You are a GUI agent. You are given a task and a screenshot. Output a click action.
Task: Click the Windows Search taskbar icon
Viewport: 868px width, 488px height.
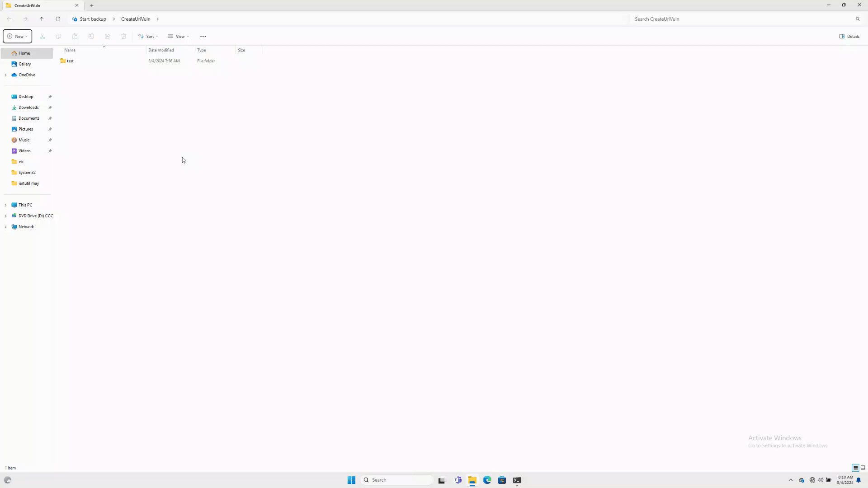click(367, 480)
